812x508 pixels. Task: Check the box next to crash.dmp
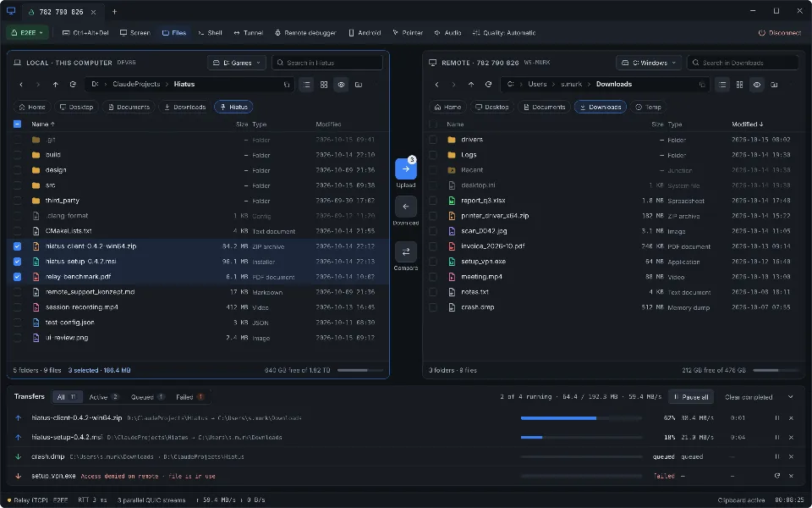433,307
